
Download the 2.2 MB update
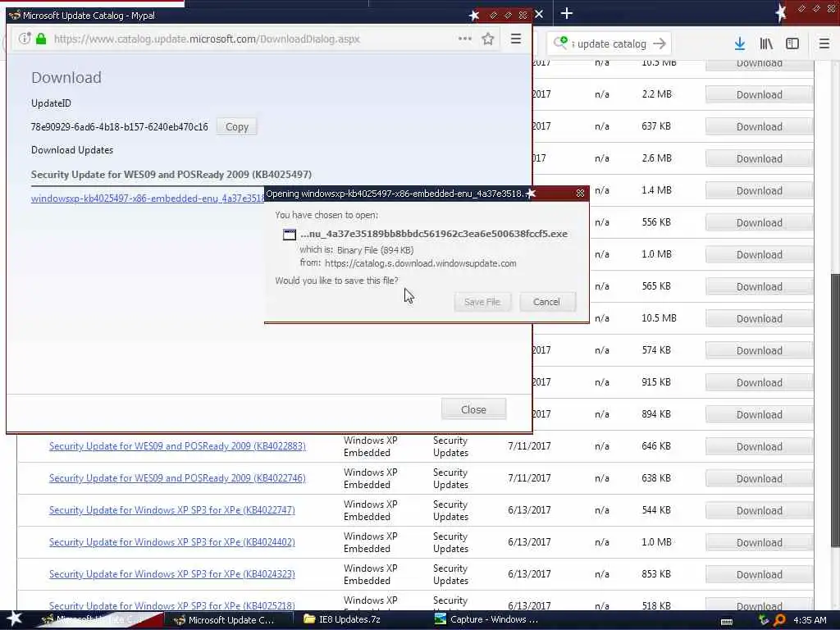point(759,95)
